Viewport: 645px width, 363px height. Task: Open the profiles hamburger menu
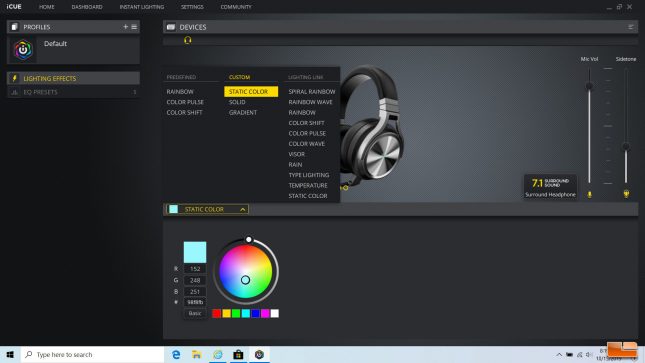click(x=134, y=27)
